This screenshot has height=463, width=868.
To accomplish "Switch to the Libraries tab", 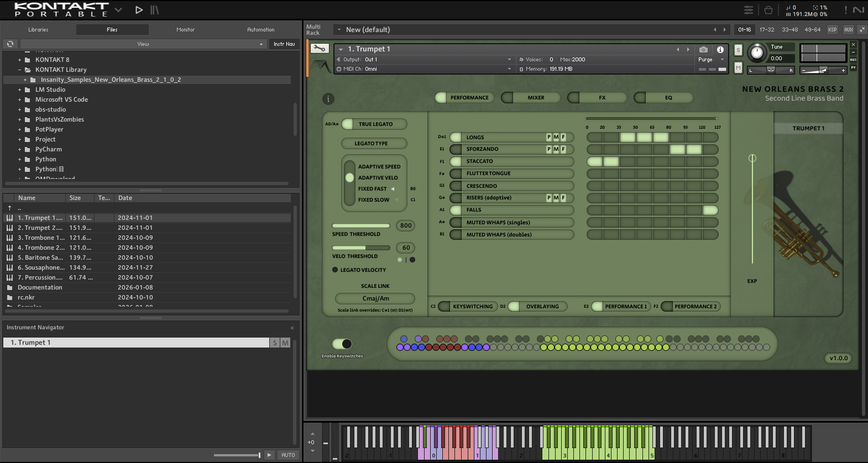I will 38,30.
